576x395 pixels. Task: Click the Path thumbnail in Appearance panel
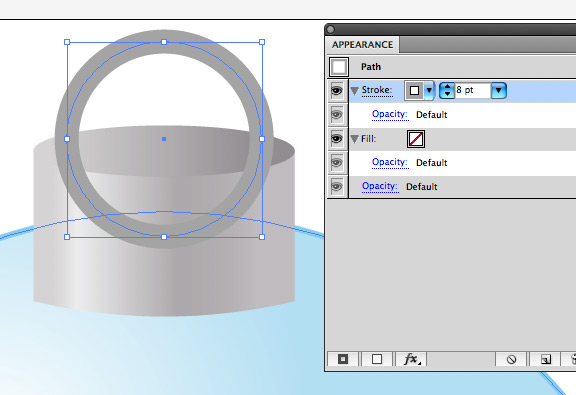coord(338,67)
